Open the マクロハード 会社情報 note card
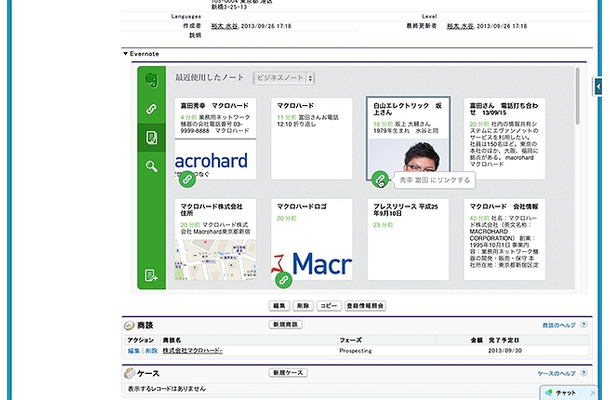 (504, 239)
